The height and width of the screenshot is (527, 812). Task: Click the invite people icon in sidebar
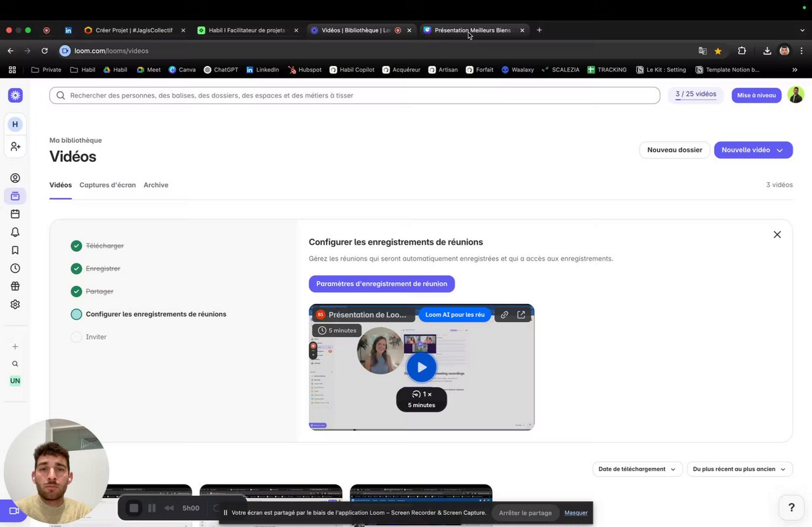(x=15, y=146)
